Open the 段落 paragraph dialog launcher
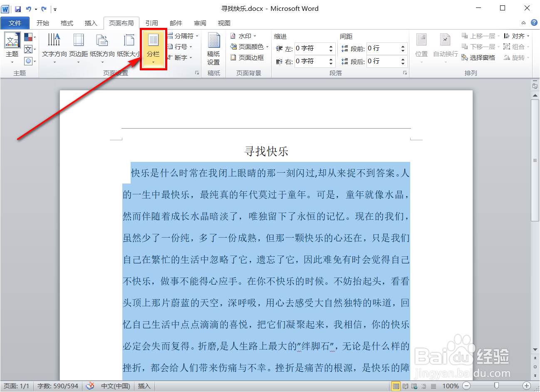This screenshot has height=392, width=540. pyautogui.click(x=404, y=73)
